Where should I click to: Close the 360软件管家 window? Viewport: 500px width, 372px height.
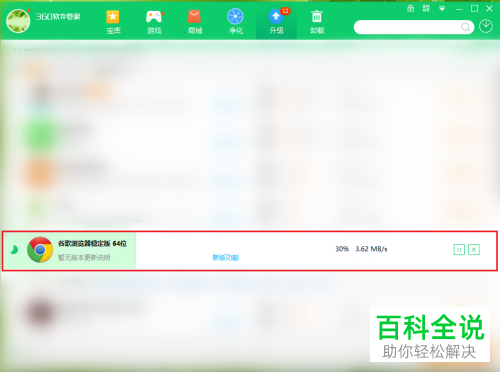point(489,9)
